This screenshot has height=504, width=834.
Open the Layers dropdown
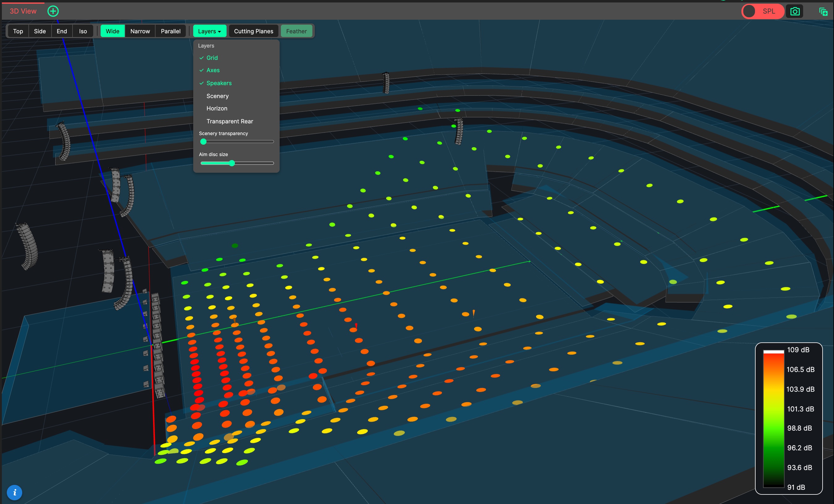[210, 31]
